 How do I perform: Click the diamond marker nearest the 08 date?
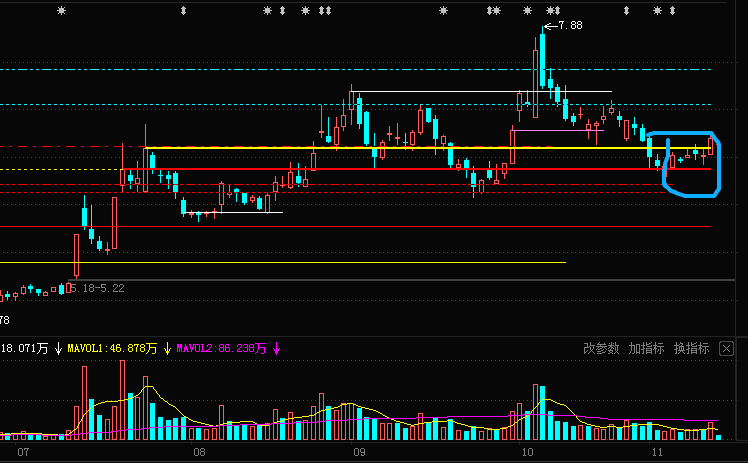click(x=184, y=10)
